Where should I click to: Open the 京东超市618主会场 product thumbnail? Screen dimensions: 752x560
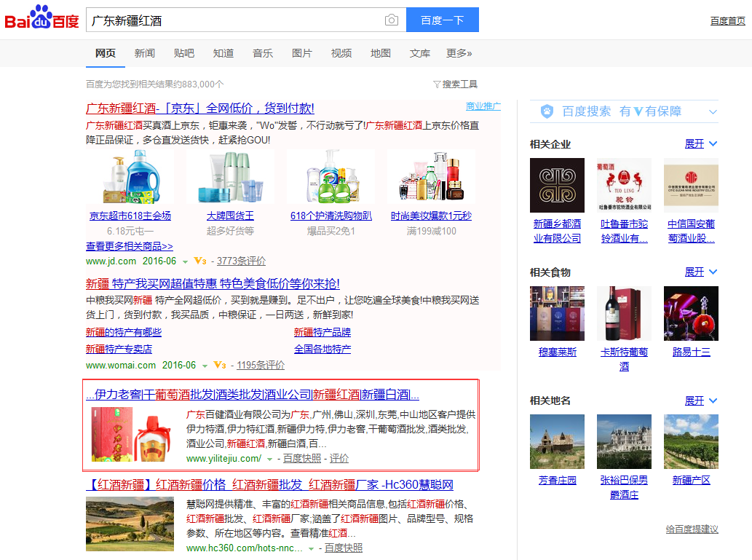coord(130,177)
